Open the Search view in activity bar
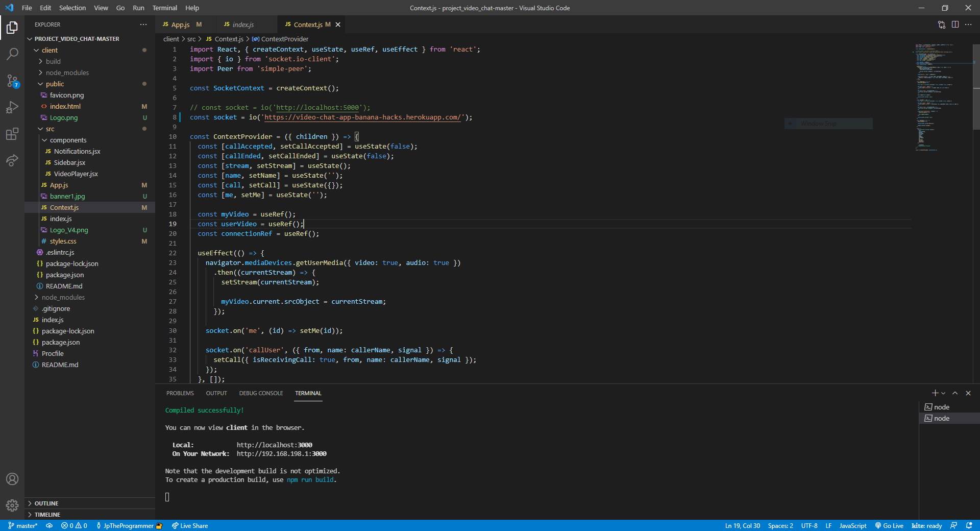 pos(12,54)
